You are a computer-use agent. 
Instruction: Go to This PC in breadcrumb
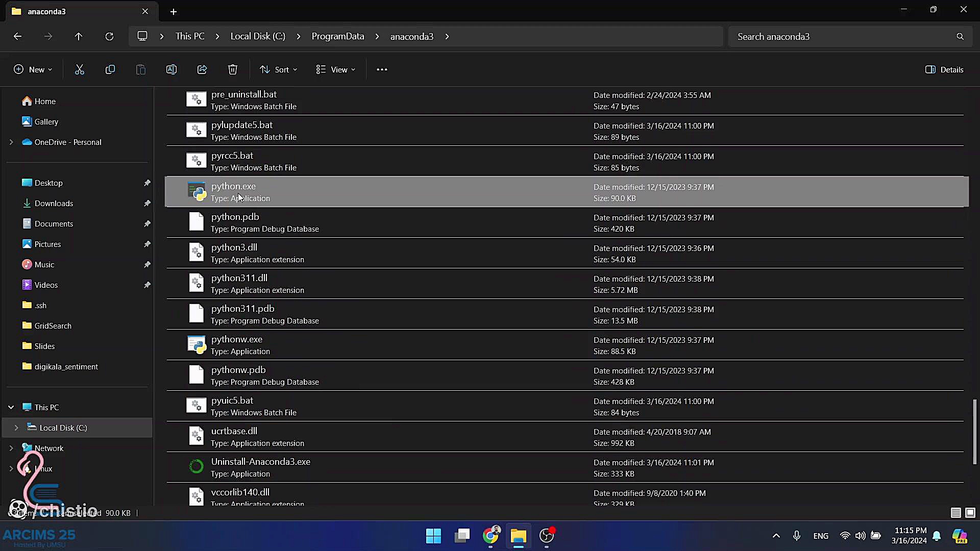[190, 36]
